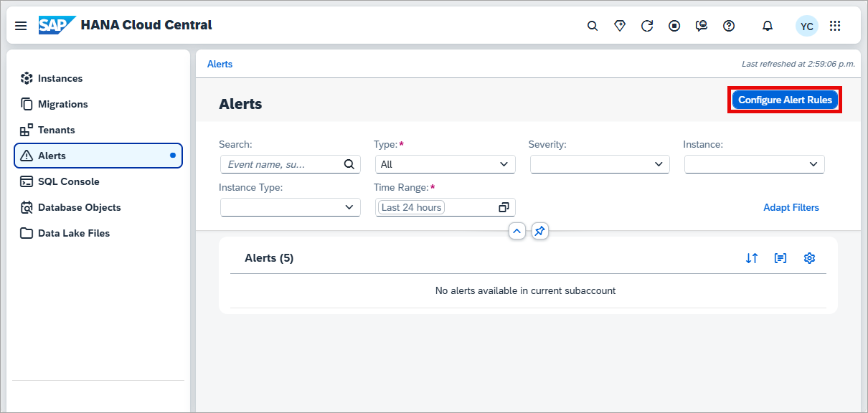This screenshot has width=868, height=413.
Task: Click the magnifier in the Search field
Action: click(x=349, y=164)
